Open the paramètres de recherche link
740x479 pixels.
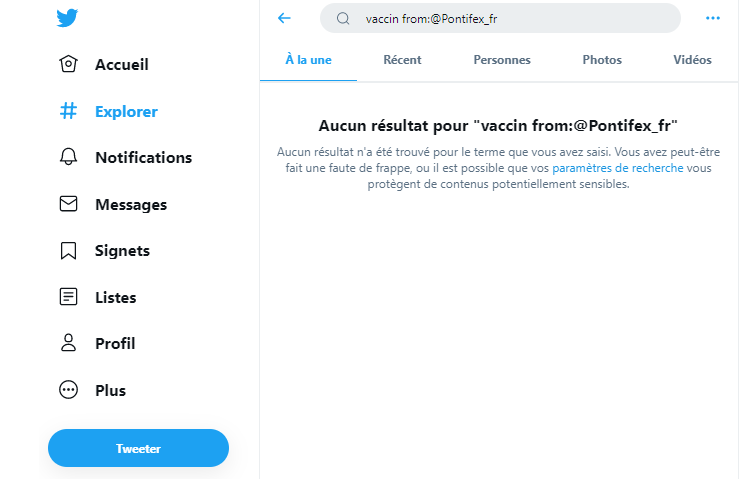click(x=618, y=168)
